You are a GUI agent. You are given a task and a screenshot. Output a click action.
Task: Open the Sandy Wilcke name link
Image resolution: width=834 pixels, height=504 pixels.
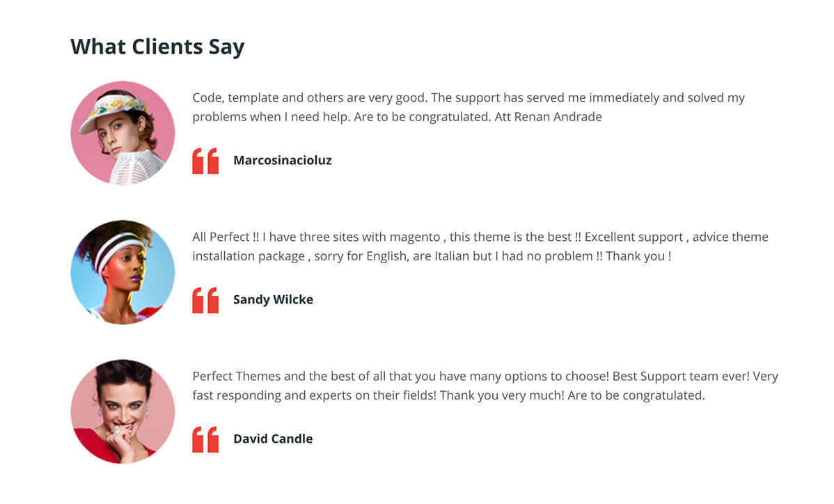pyautogui.click(x=273, y=299)
